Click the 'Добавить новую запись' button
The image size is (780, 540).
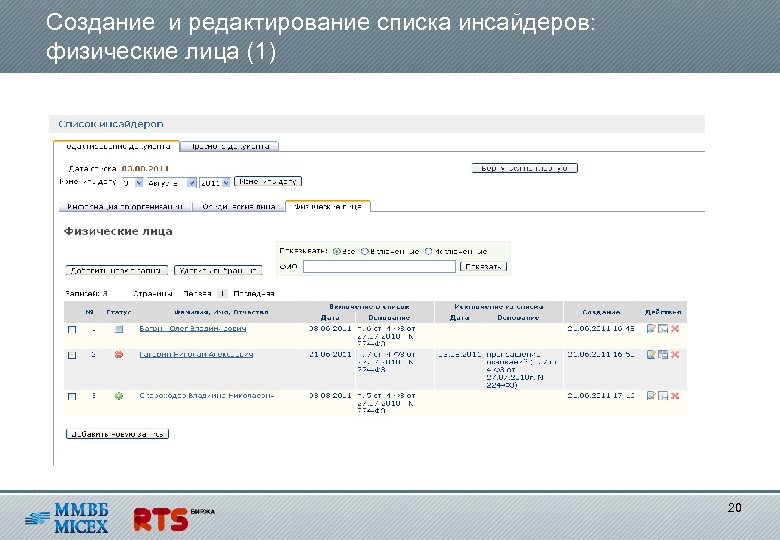117,434
